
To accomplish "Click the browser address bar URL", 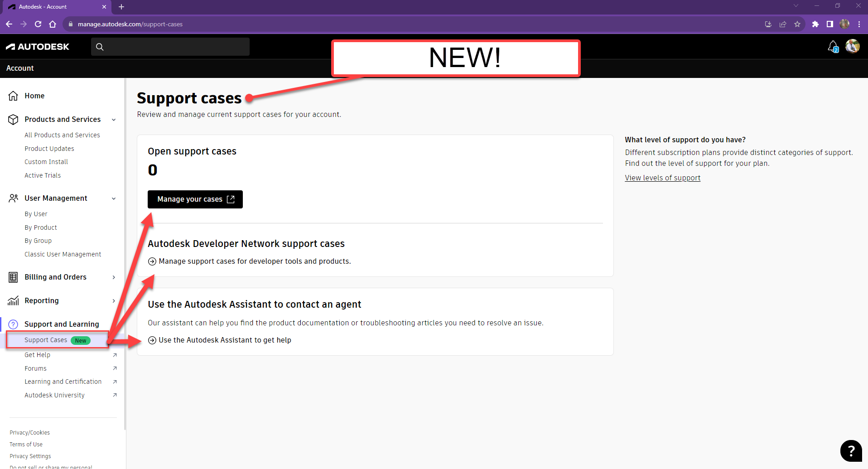I will (130, 24).
